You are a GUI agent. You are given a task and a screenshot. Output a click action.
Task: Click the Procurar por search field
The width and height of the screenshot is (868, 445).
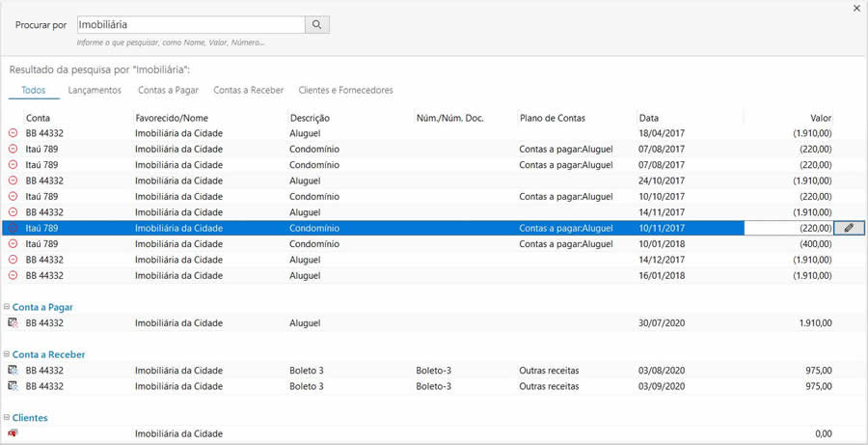coord(190,25)
